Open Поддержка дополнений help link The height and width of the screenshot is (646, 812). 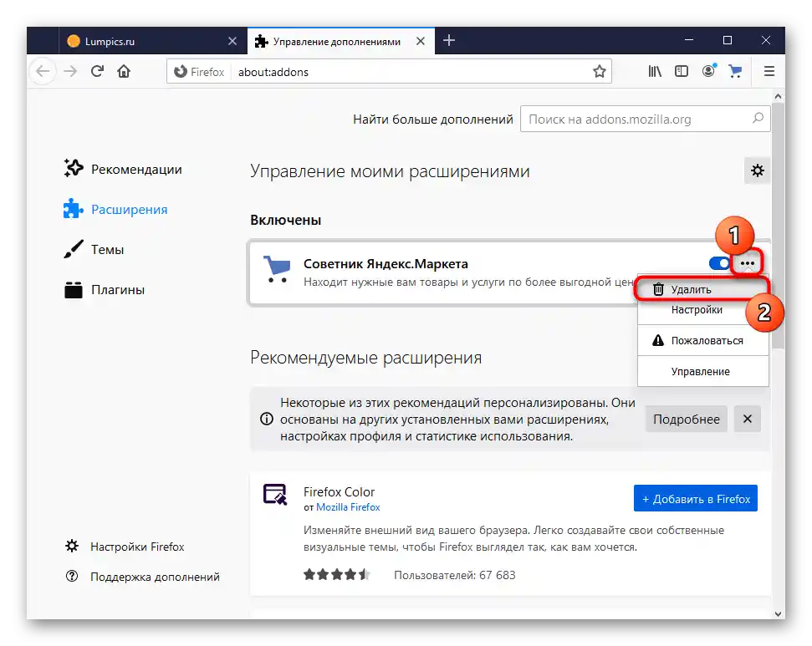[x=142, y=576]
